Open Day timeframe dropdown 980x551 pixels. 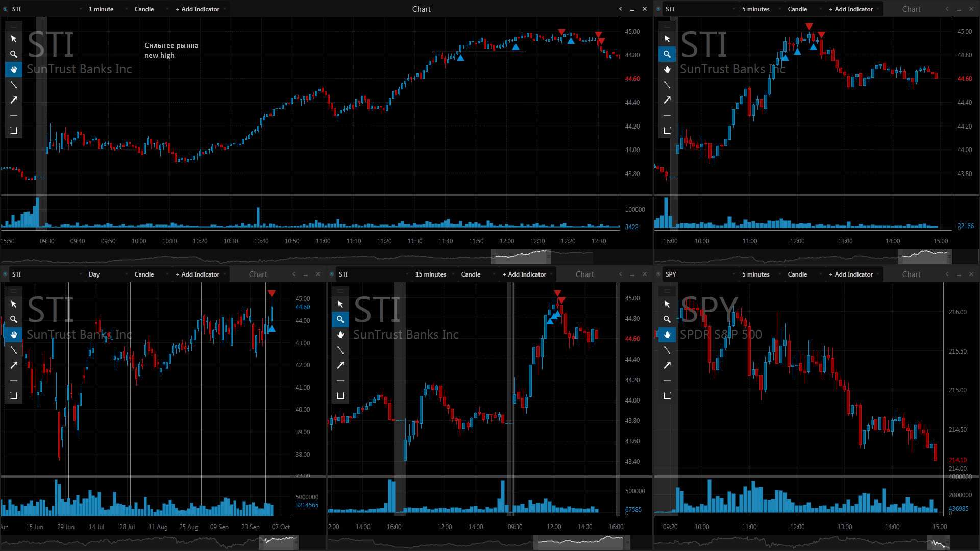coord(108,274)
